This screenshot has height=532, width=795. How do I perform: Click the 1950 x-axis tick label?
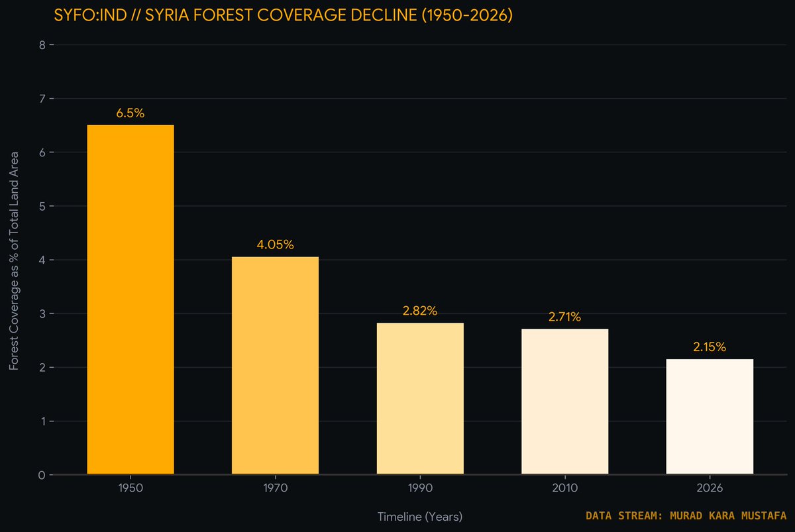(x=131, y=488)
